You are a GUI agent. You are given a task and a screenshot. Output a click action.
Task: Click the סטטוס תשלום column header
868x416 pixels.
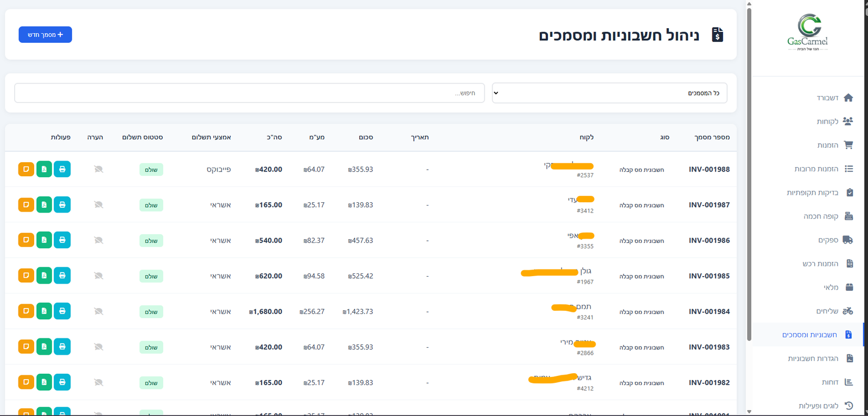tap(143, 137)
